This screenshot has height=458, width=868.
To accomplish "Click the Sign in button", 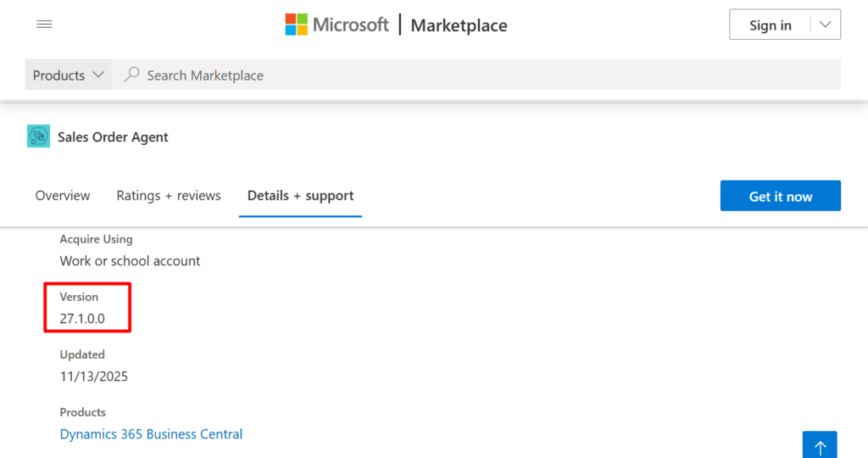I will [770, 25].
